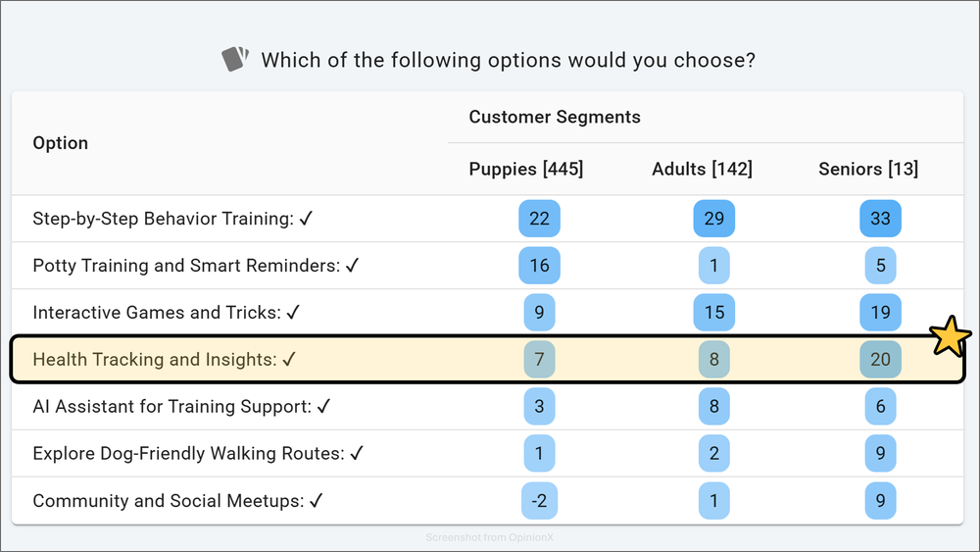The width and height of the screenshot is (980, 552).
Task: Click the cards icon beside the question
Action: coord(235,59)
